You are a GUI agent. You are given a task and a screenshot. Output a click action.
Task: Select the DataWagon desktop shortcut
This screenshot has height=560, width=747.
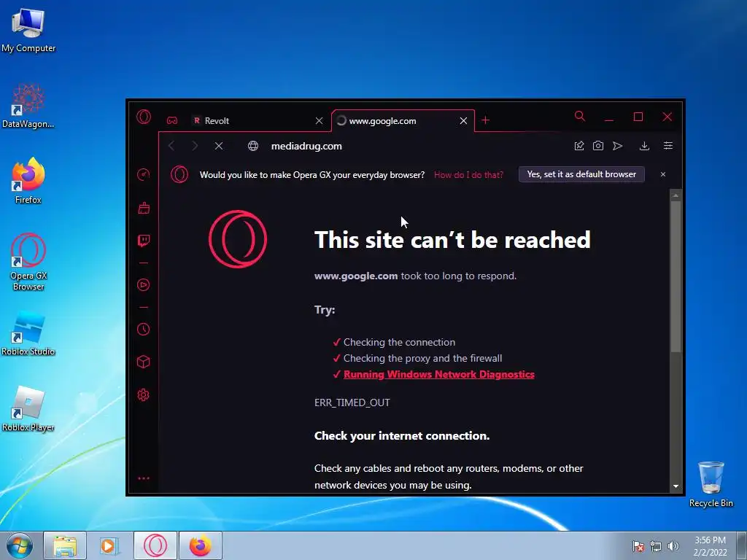(x=28, y=106)
